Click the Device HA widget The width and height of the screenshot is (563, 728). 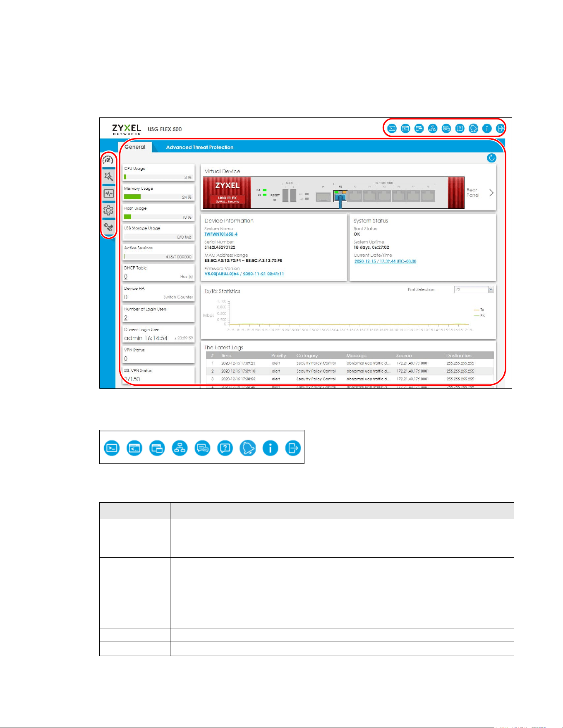[x=158, y=293]
